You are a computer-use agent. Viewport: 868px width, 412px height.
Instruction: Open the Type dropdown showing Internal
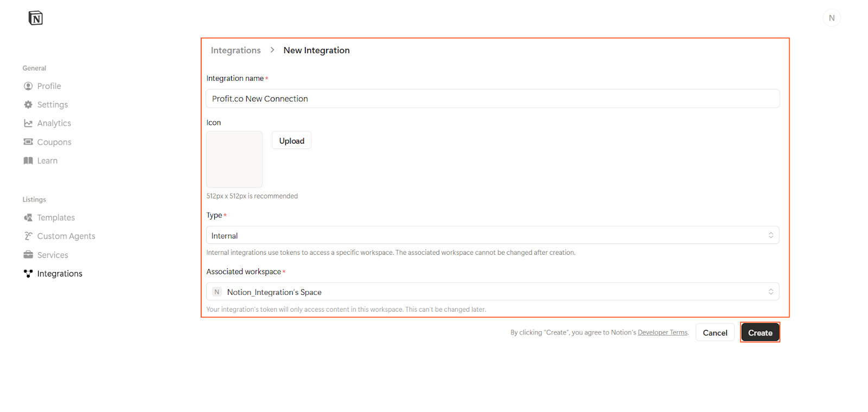(x=493, y=235)
